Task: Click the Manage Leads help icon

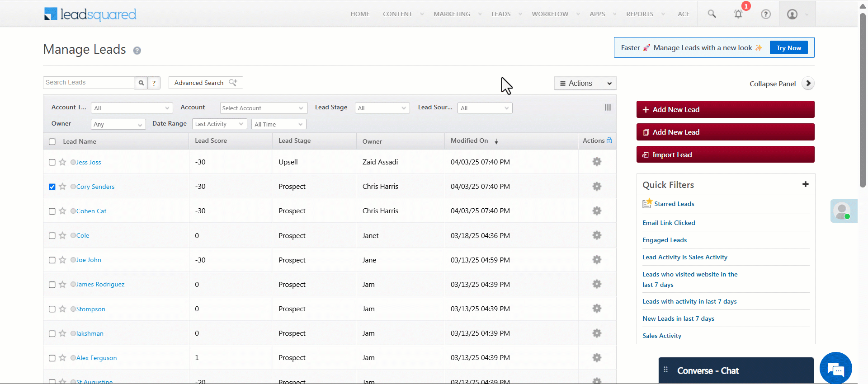Action: click(137, 51)
